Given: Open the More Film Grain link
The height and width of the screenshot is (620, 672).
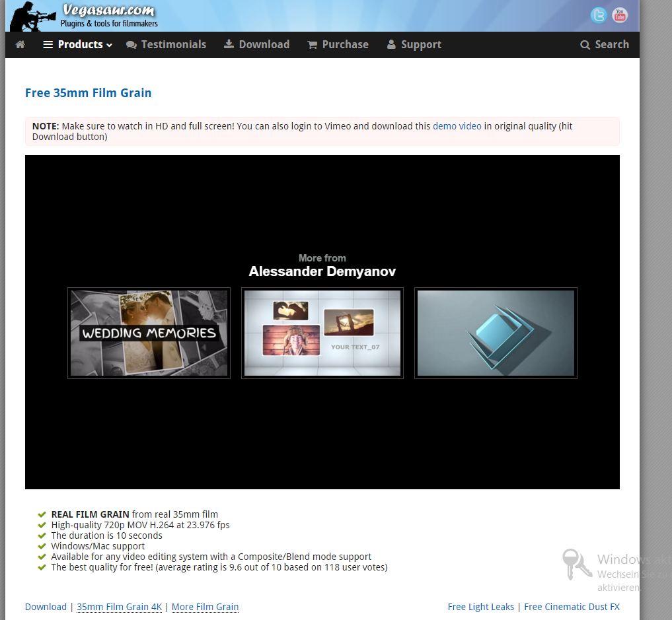Looking at the screenshot, I should pyautogui.click(x=205, y=607).
